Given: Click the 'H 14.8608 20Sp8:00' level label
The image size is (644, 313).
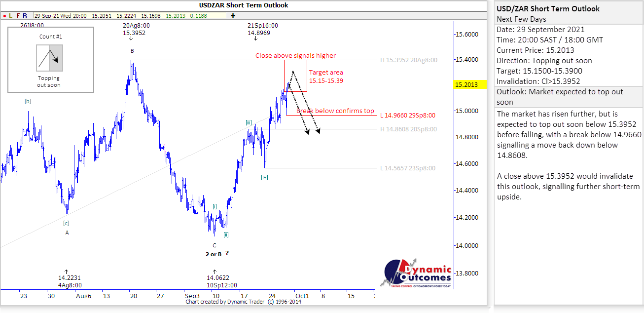Looking at the screenshot, I should (x=408, y=129).
